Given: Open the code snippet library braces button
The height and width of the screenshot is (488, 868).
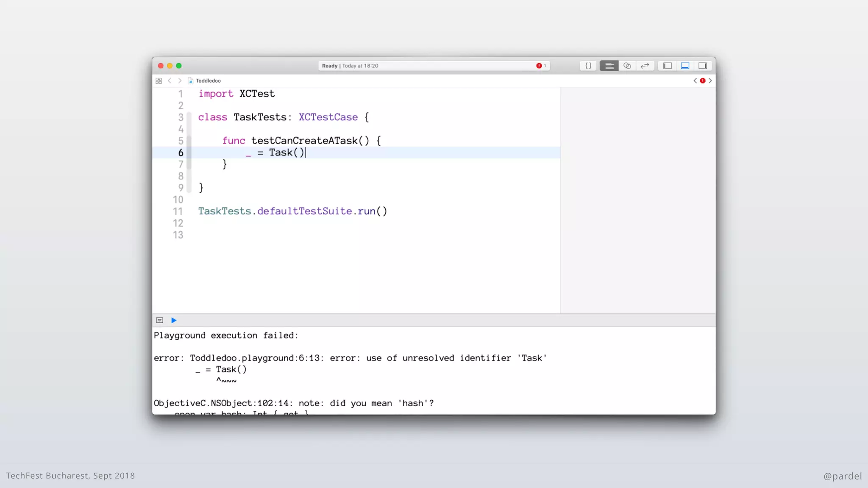Looking at the screenshot, I should click(x=588, y=66).
